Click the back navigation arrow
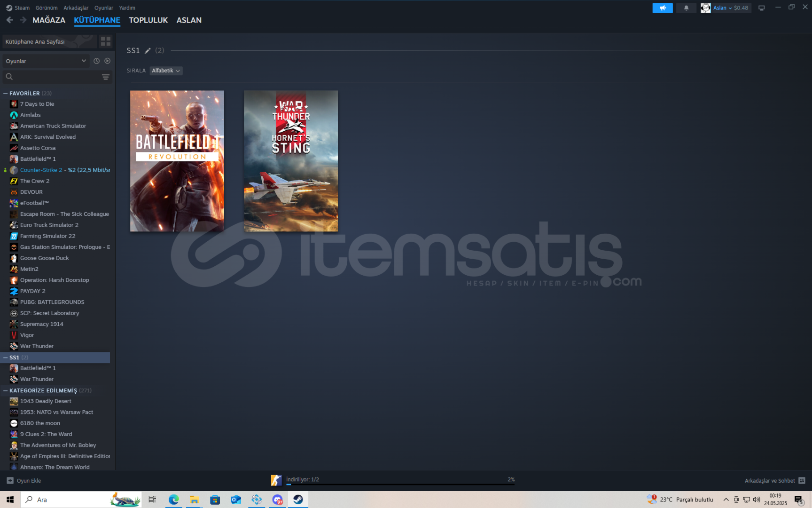This screenshot has height=508, width=812. tap(10, 20)
